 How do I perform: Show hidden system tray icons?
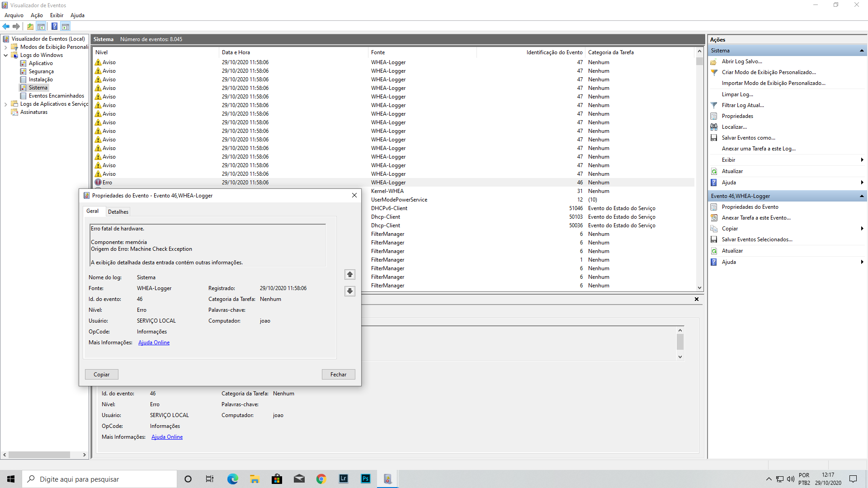coord(769,479)
